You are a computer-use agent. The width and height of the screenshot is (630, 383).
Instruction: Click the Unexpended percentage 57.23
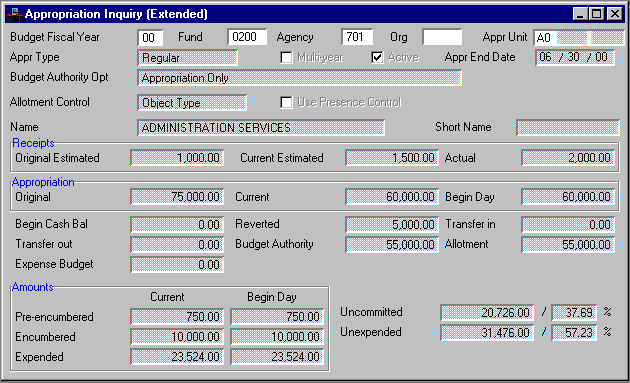[574, 333]
